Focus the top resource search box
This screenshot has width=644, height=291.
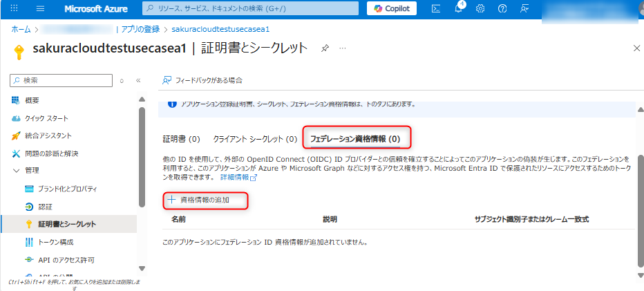point(250,8)
